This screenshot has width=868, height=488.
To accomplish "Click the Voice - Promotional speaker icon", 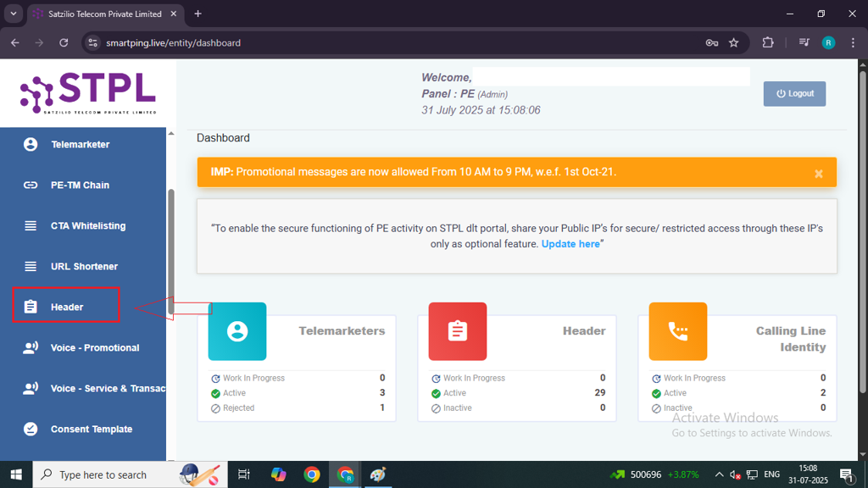I will tap(31, 347).
